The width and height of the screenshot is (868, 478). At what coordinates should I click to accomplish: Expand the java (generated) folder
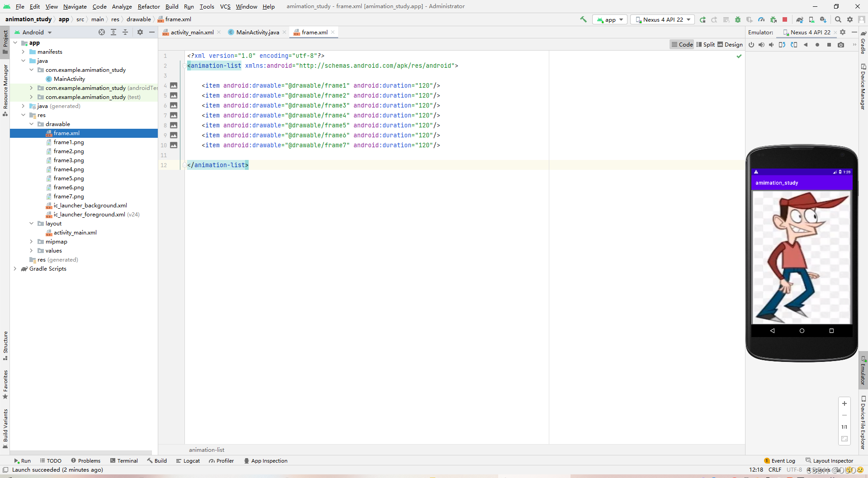23,106
